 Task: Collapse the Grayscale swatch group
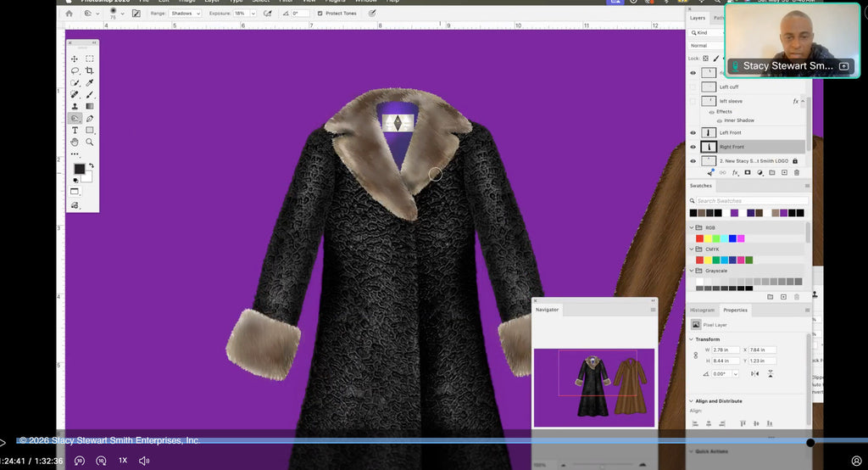(x=692, y=271)
